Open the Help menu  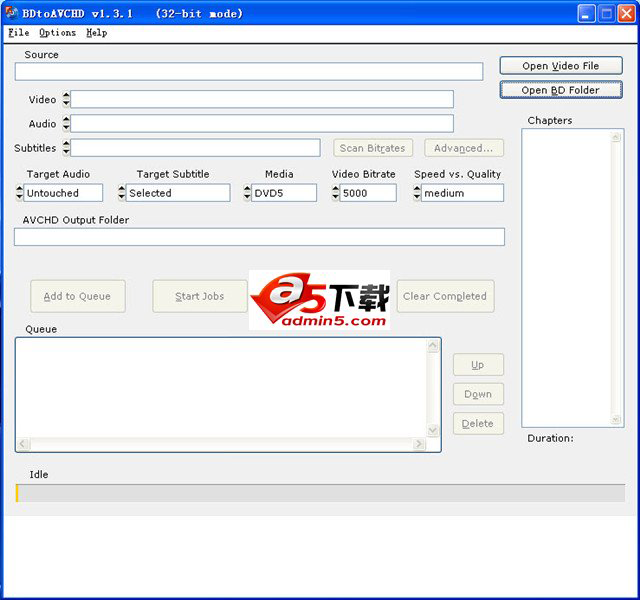pos(97,33)
